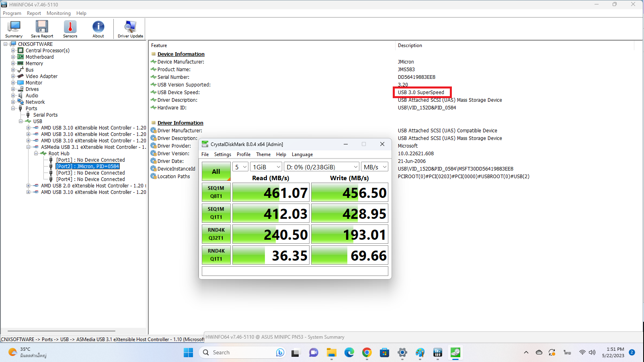
Task: Collapse the CNXSOFTWARE root node
Action: pyautogui.click(x=6, y=44)
